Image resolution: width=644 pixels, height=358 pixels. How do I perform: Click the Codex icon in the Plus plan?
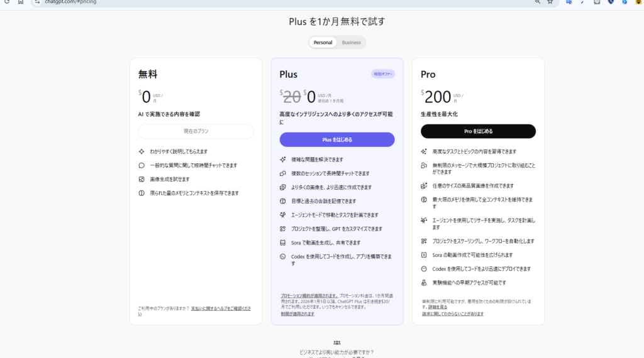click(283, 256)
